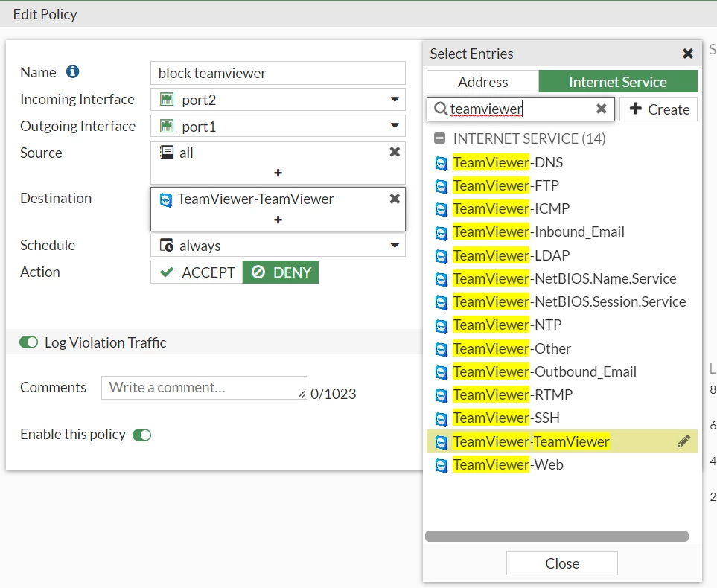This screenshot has width=717, height=588.
Task: Add another source with plus icon
Action: 278,173
